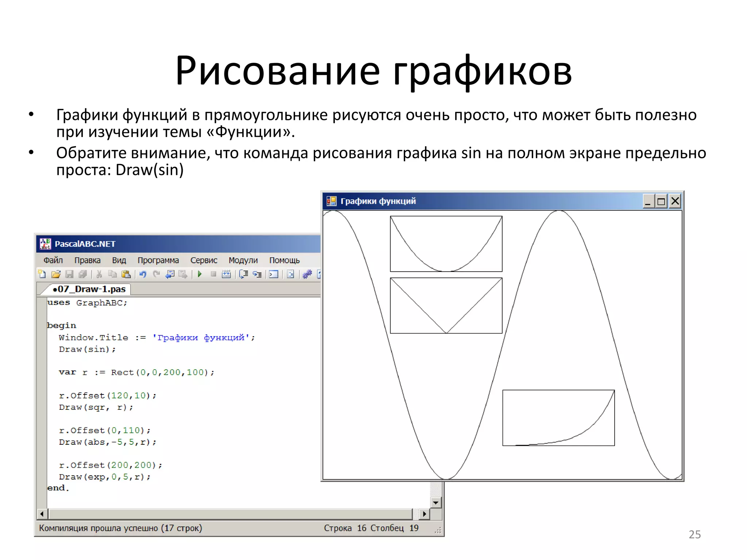Open the Помощь menu
This screenshot has width=747, height=560.
point(284,260)
